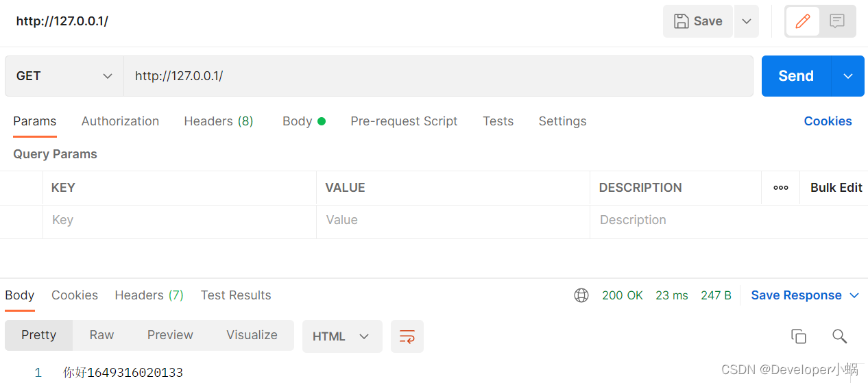Image resolution: width=868 pixels, height=383 pixels.
Task: Select the Pretty response view
Action: point(38,335)
